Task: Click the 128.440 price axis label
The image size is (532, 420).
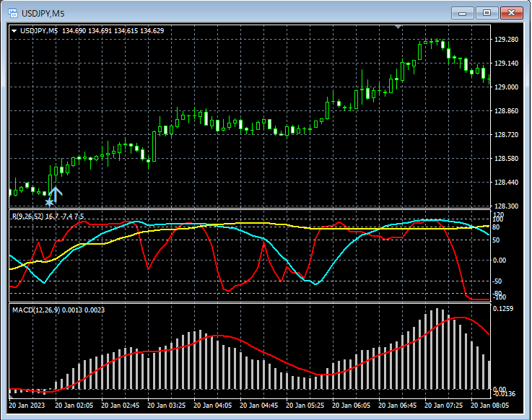Action: point(506,183)
